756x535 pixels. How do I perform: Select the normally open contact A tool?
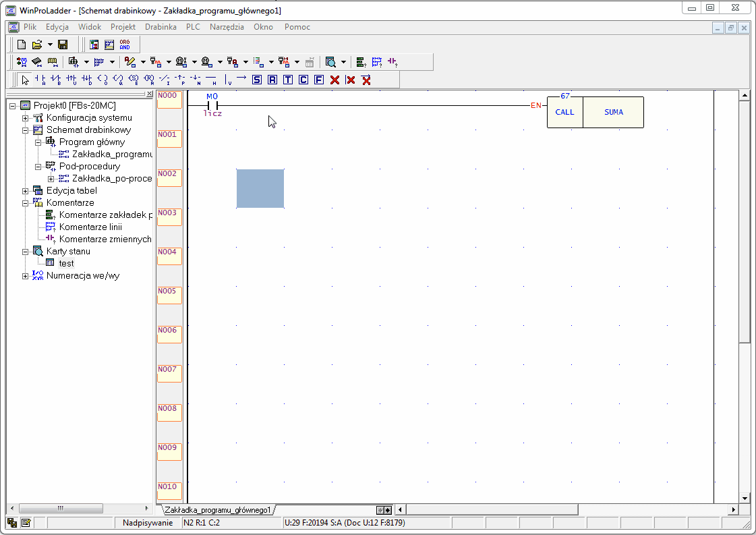40,80
